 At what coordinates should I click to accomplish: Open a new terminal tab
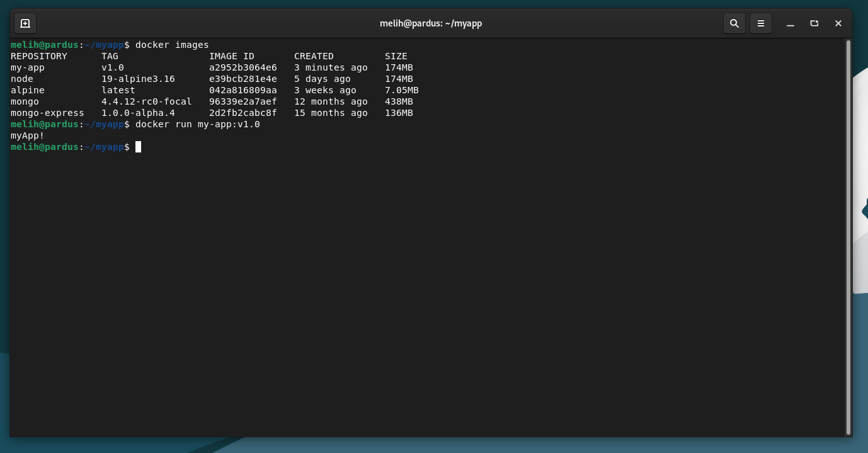click(x=25, y=23)
